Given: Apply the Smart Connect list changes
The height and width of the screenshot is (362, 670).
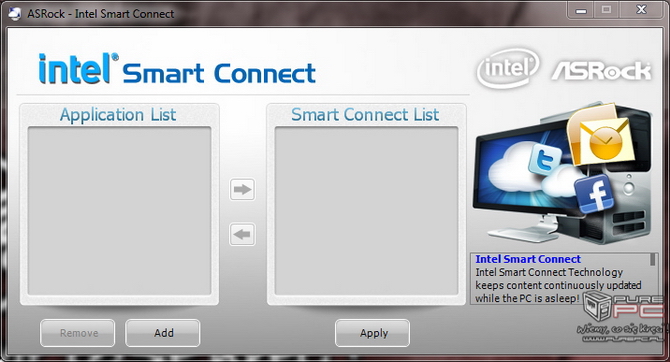Looking at the screenshot, I should [x=373, y=333].
